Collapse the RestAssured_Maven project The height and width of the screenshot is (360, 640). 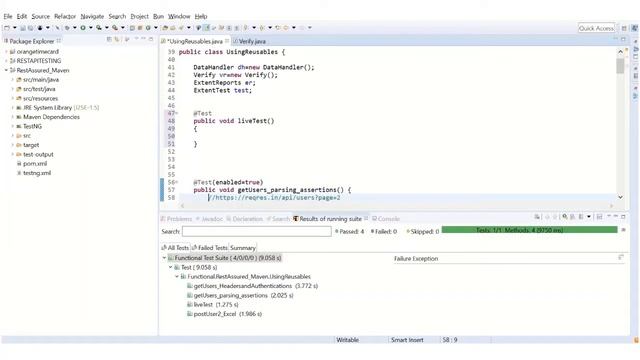point(6,70)
